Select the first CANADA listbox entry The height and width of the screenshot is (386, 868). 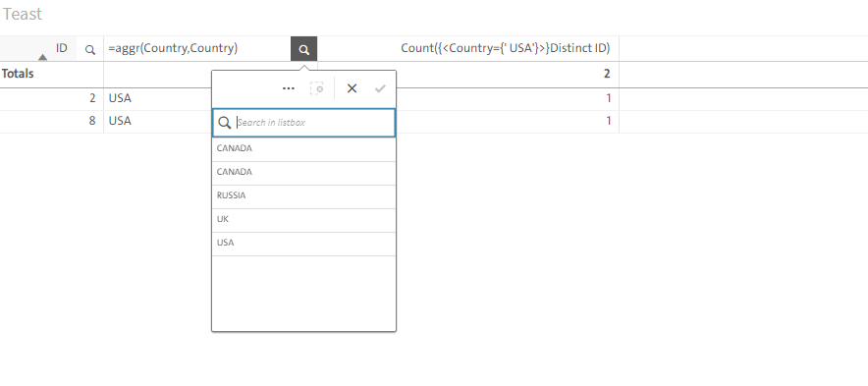click(x=304, y=148)
